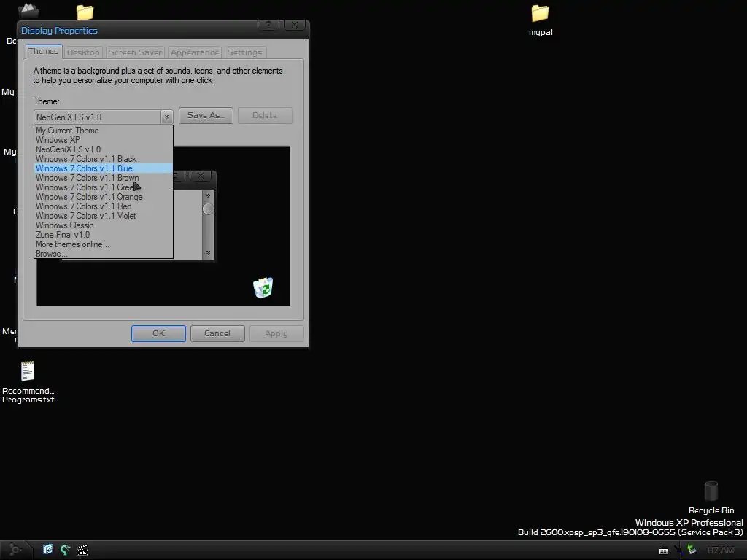Pick Windows 7 Colors v1.1 Blue
The height and width of the screenshot is (560, 747).
coord(104,168)
